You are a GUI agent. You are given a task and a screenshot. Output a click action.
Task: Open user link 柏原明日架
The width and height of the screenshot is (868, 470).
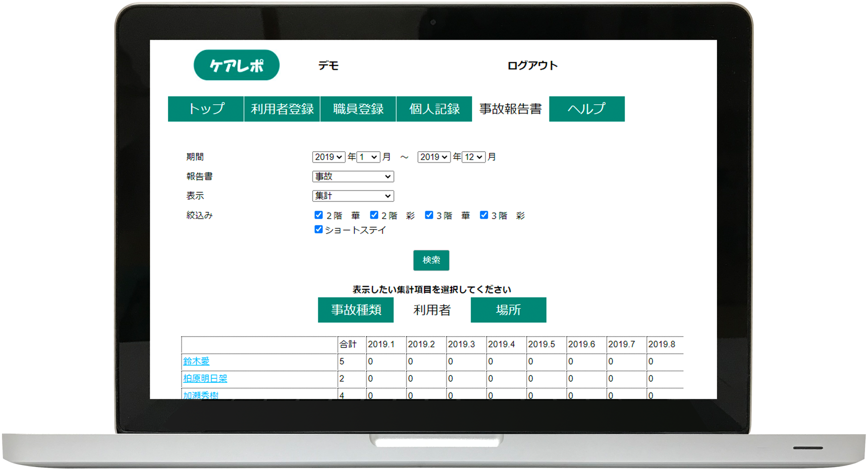click(205, 378)
